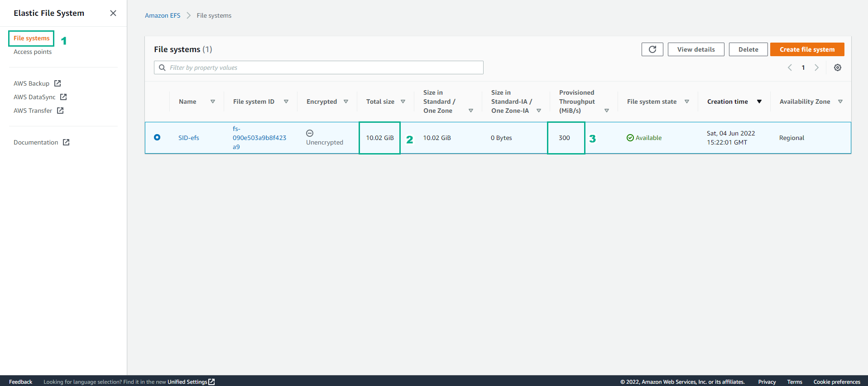Image resolution: width=868 pixels, height=386 pixels.
Task: Click the refresh icon button
Action: [x=652, y=49]
